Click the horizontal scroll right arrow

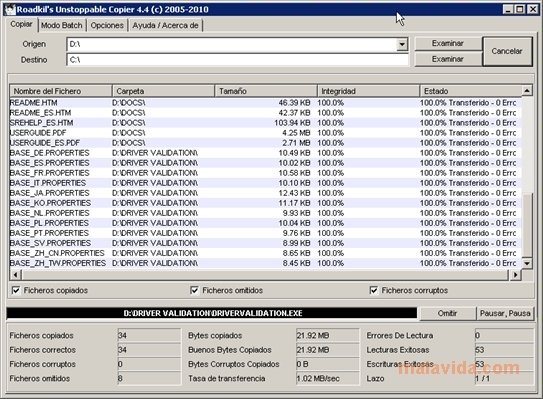(x=515, y=275)
